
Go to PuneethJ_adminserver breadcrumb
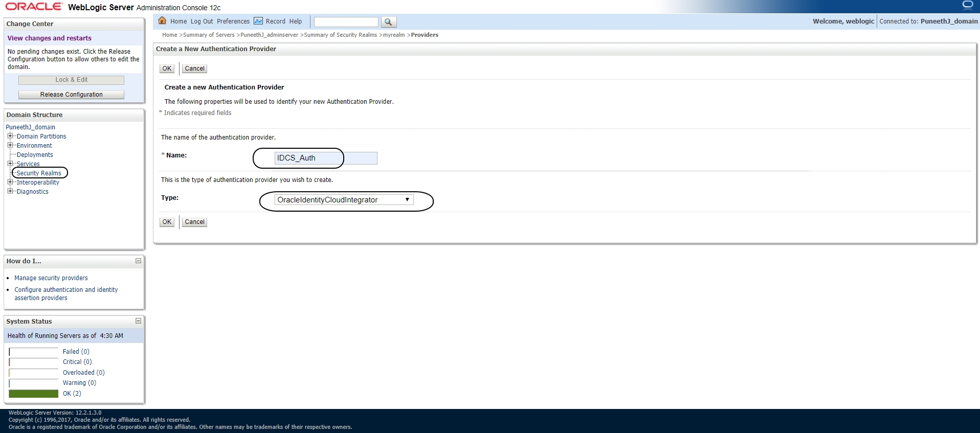(x=270, y=35)
